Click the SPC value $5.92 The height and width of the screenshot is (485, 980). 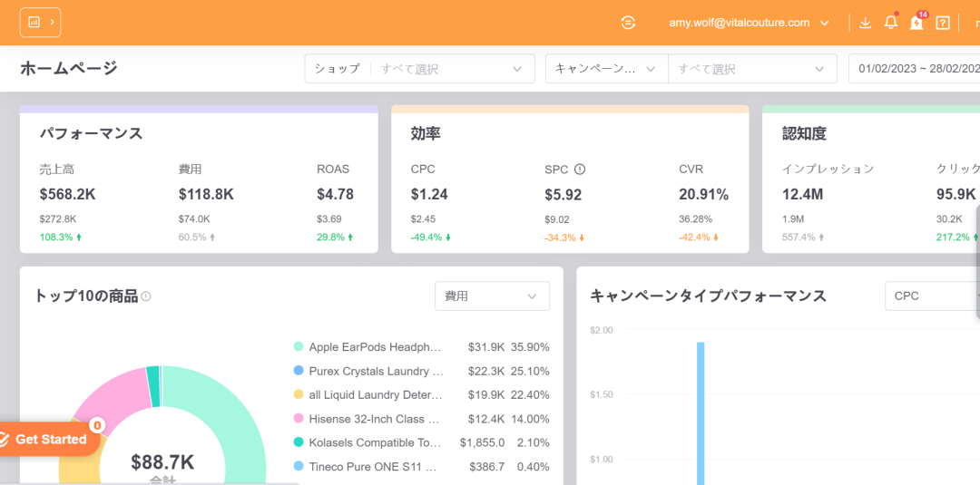[x=563, y=196]
